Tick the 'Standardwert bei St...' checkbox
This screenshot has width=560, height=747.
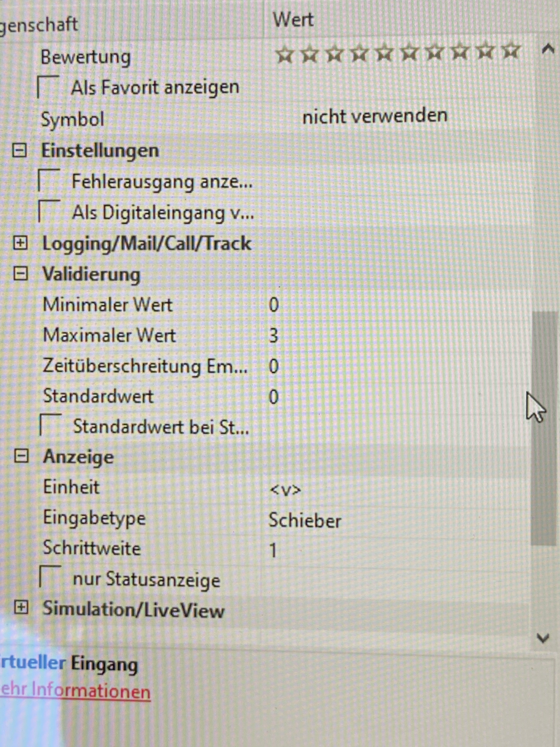tap(50, 426)
